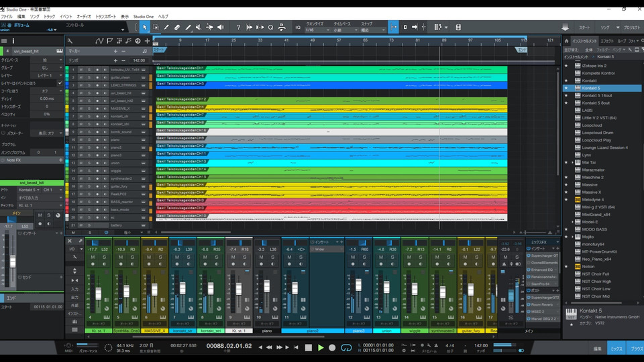Solo the LEAD_STRINGS track
644x362 pixels.
tap(89, 85)
